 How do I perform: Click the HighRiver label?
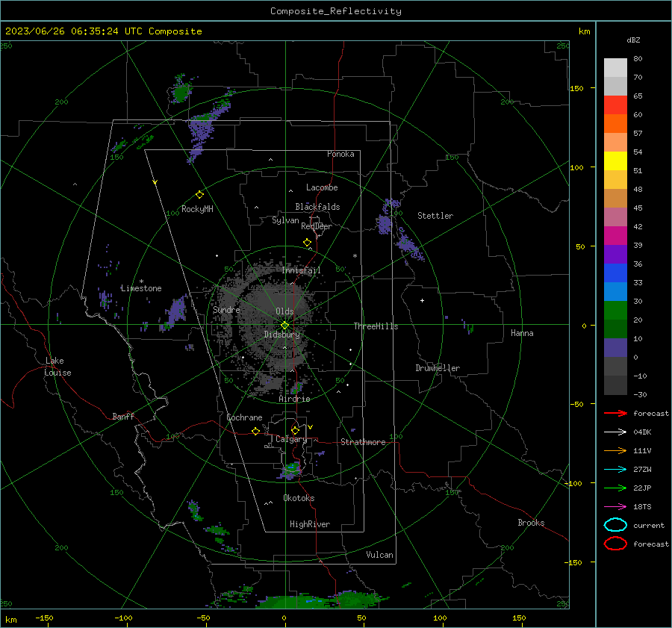click(x=310, y=524)
